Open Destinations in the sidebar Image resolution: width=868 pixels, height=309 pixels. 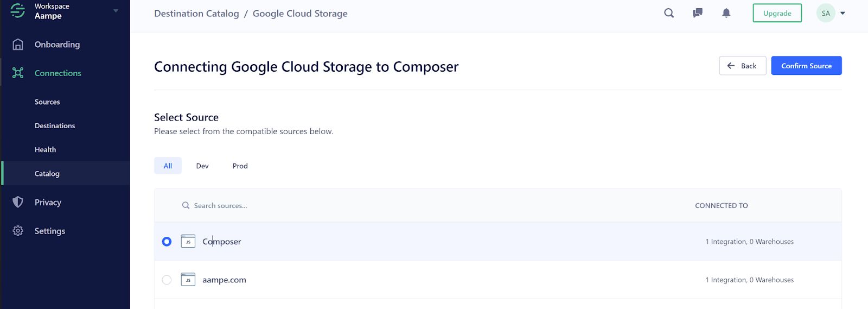[55, 126]
